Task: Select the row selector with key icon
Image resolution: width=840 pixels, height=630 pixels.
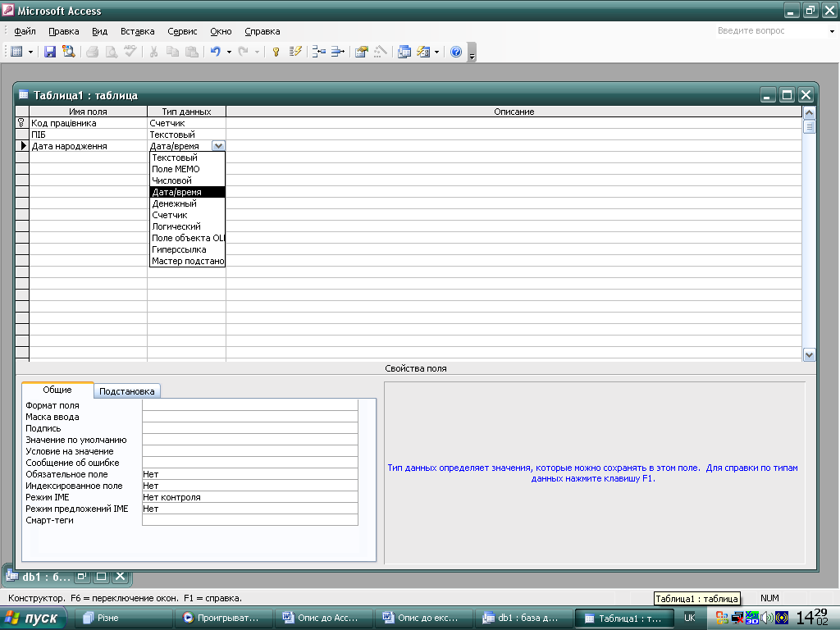Action: pyautogui.click(x=22, y=123)
